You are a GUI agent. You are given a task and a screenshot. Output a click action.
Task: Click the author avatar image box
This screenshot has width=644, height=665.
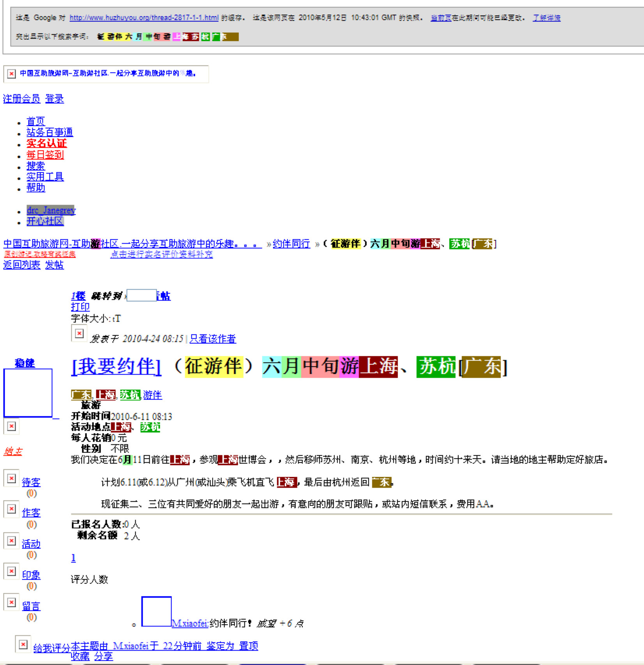(x=28, y=393)
